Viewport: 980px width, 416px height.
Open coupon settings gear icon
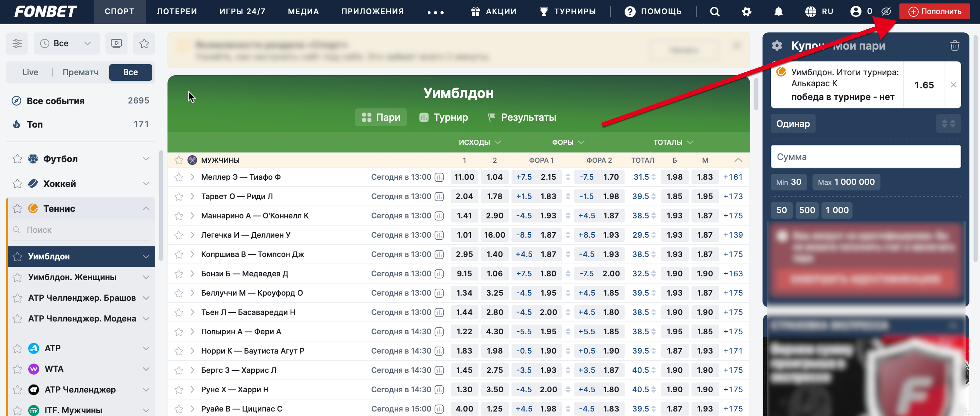[777, 46]
